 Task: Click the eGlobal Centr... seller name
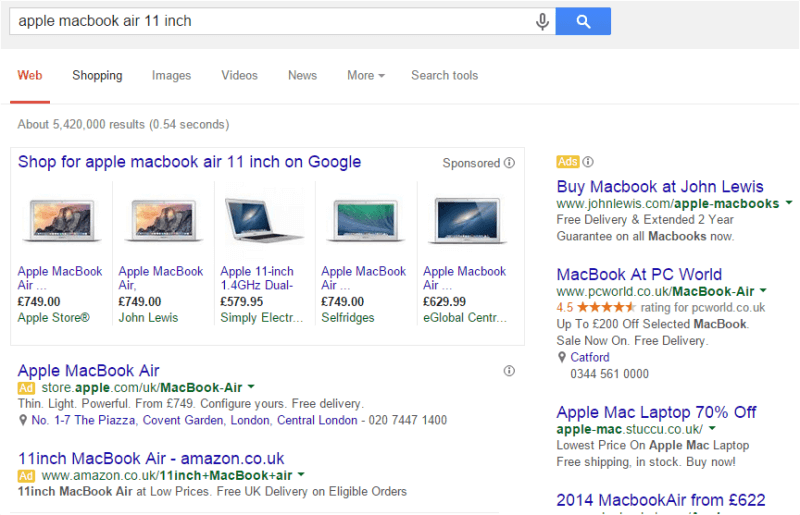[x=465, y=318]
